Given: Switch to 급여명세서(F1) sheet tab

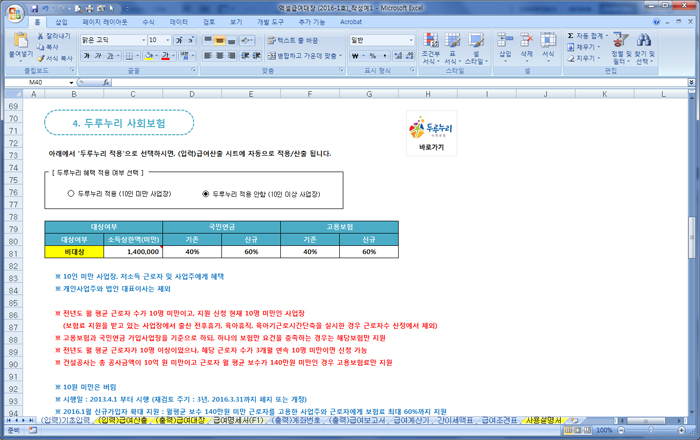Looking at the screenshot, I should 238,420.
